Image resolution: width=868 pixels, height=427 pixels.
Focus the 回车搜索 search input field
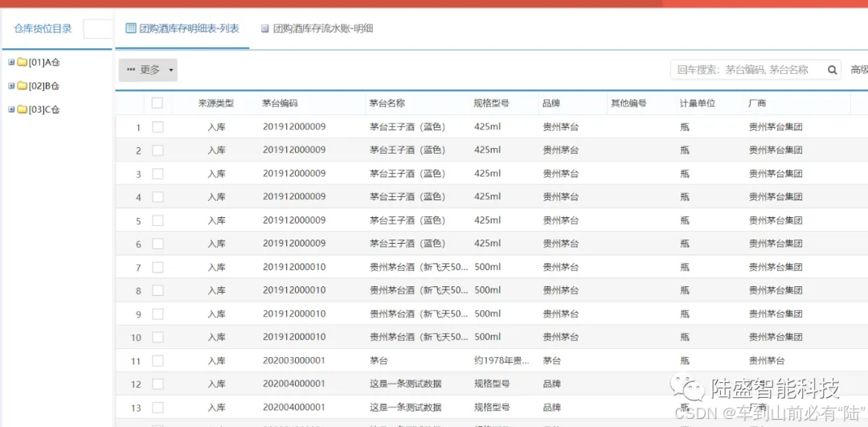747,70
